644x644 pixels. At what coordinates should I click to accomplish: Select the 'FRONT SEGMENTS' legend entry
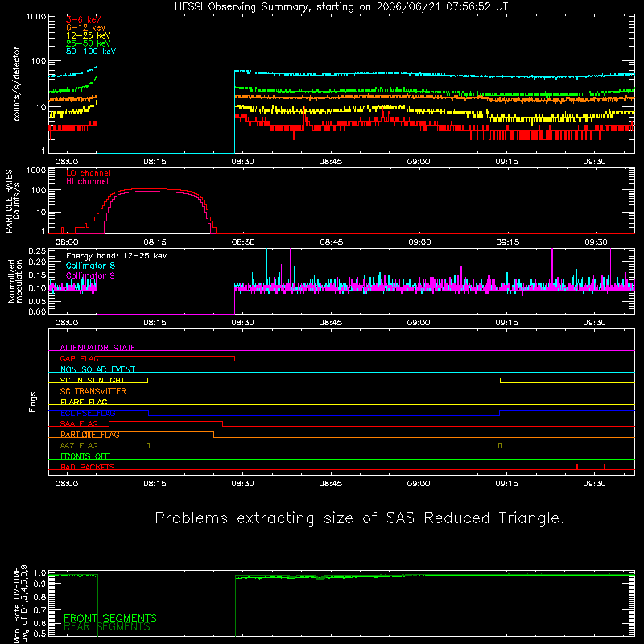tap(110, 618)
